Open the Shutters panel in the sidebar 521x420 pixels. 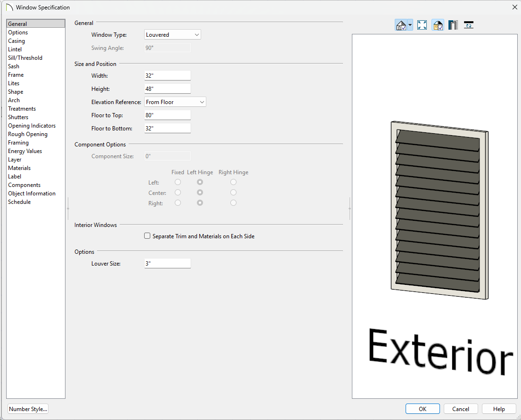(18, 117)
